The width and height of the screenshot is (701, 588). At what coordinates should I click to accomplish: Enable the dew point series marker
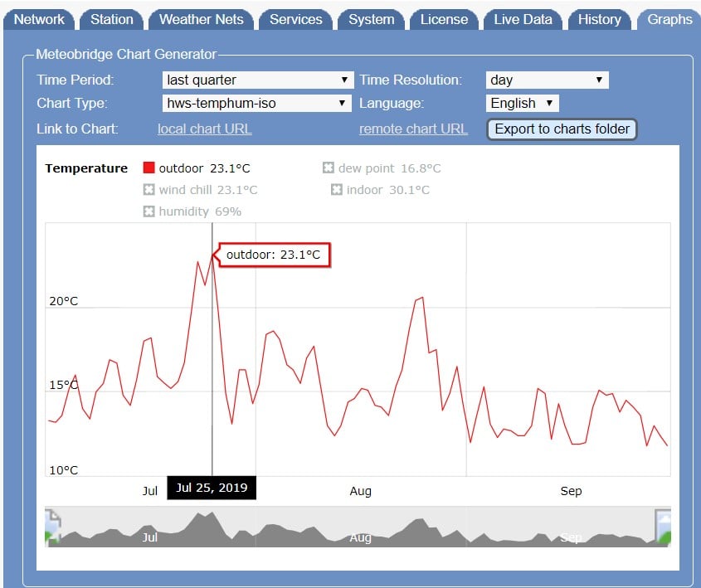coord(329,168)
